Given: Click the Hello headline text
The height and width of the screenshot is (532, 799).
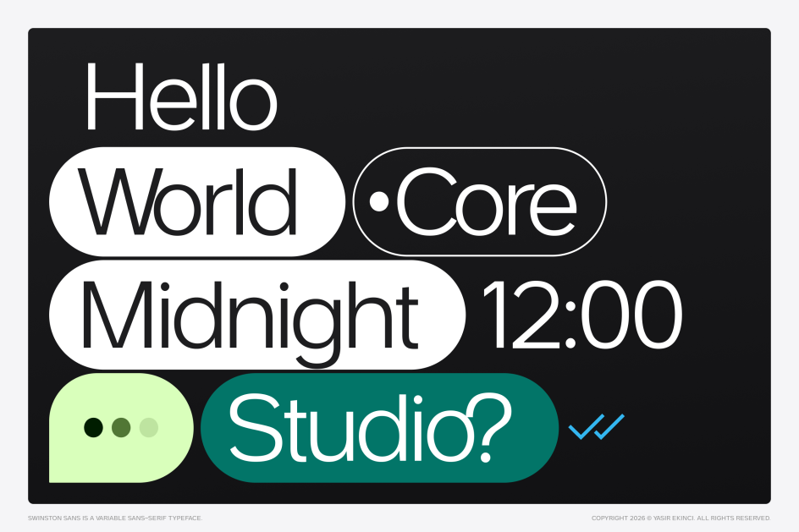Looking at the screenshot, I should coord(182,96).
